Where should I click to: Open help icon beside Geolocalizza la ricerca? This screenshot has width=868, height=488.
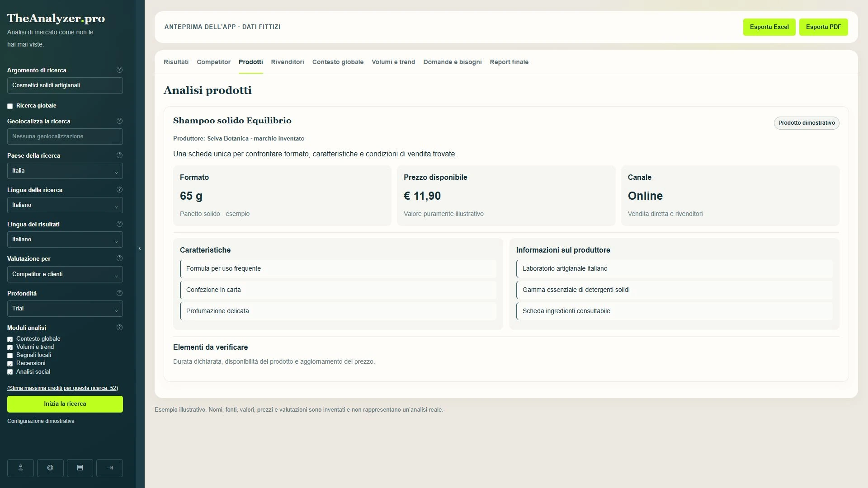pos(119,121)
